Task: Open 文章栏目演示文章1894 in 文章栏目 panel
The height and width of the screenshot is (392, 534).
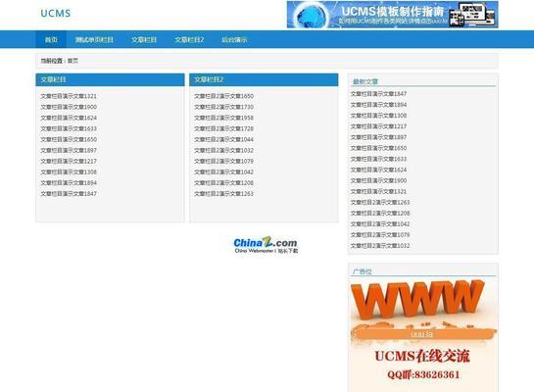Action: pos(69,183)
